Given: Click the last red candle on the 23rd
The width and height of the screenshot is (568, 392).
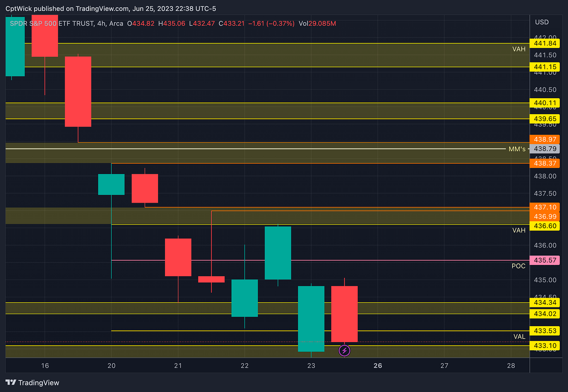Looking at the screenshot, I should pos(344,314).
